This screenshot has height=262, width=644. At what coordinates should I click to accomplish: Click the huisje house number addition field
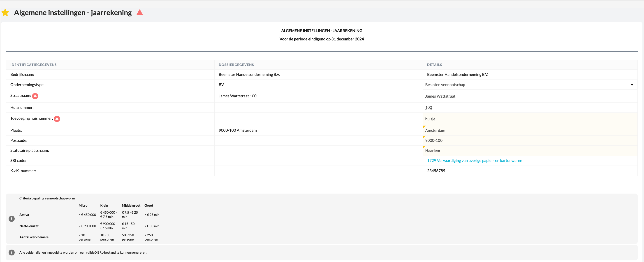click(430, 119)
